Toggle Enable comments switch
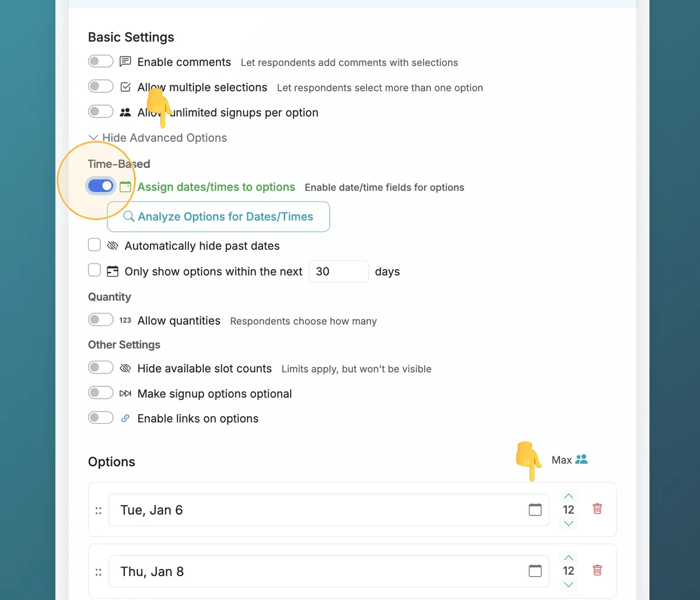This screenshot has height=600, width=700. 100,61
